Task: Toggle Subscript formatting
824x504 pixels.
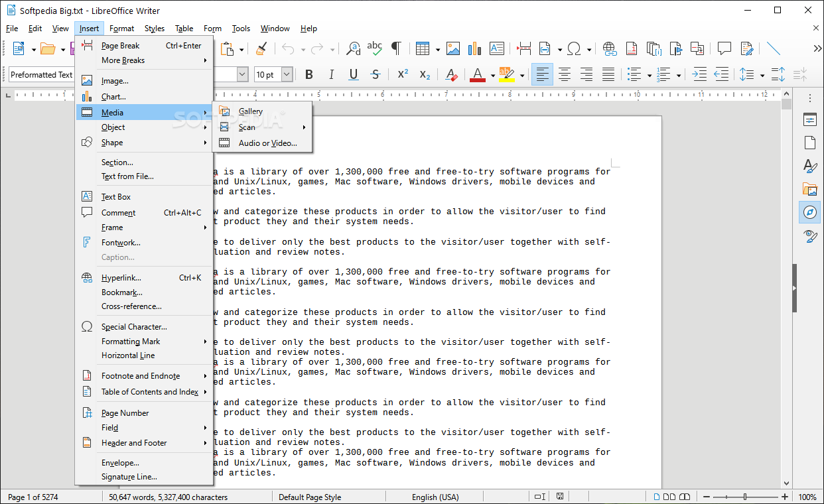Action: pos(425,75)
